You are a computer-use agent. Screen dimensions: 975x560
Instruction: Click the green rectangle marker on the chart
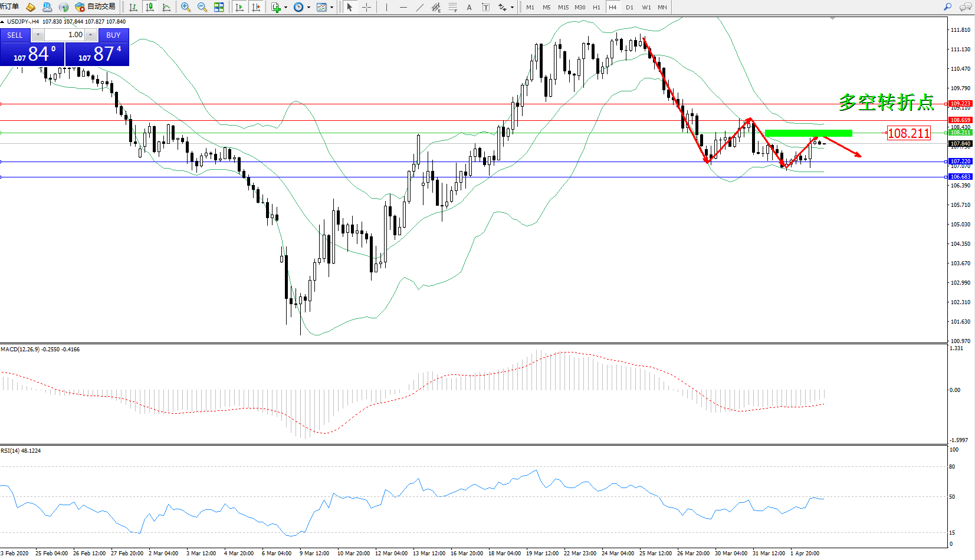coord(808,133)
